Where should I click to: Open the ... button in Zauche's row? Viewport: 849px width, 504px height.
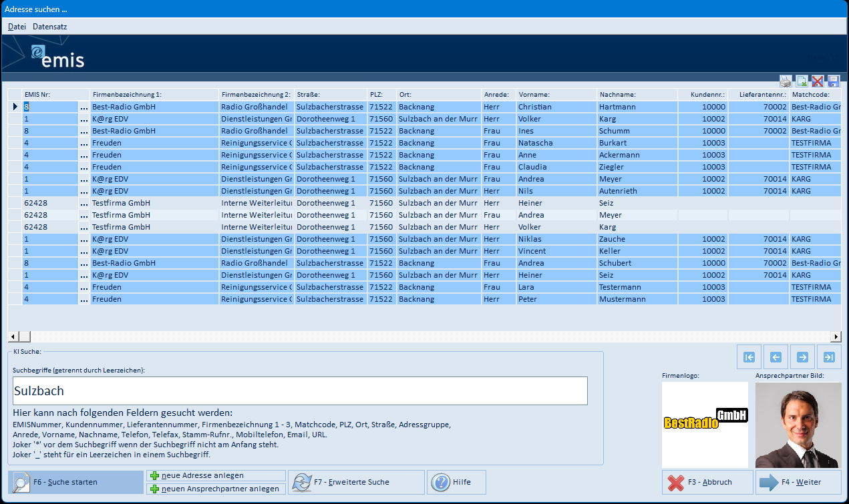point(84,239)
